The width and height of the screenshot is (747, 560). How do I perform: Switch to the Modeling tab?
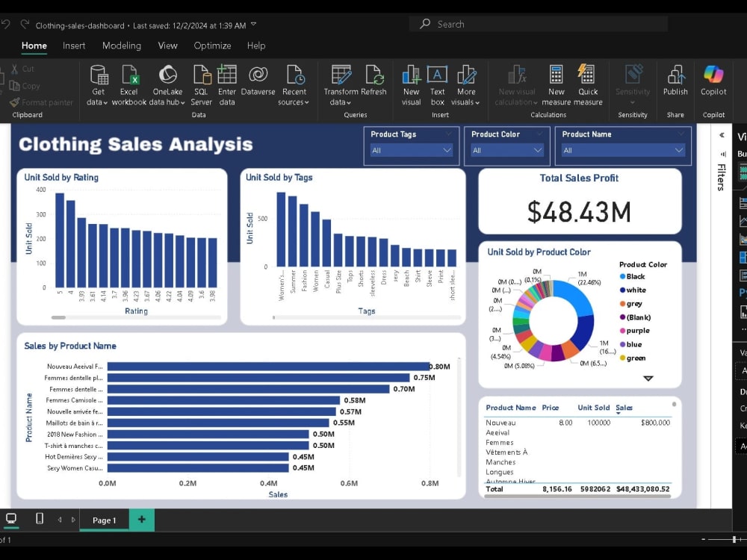[x=122, y=46]
